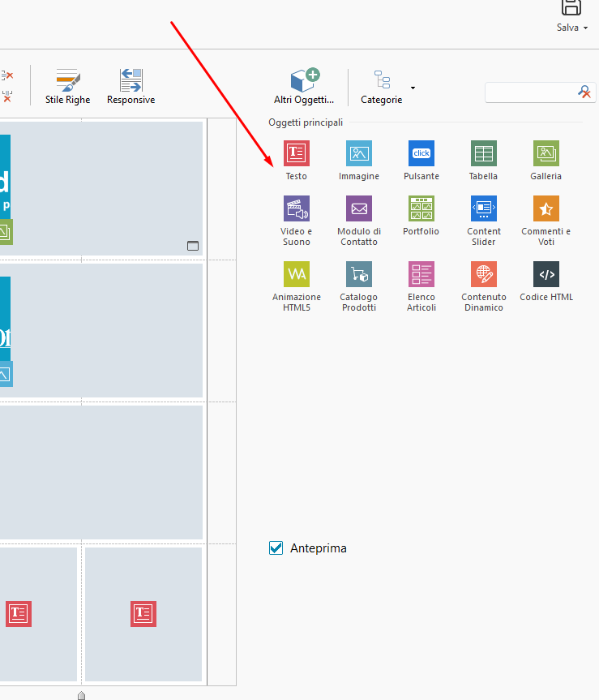This screenshot has height=700, width=599.
Task: Pick the Catalogo Prodotti object
Action: [x=358, y=274]
